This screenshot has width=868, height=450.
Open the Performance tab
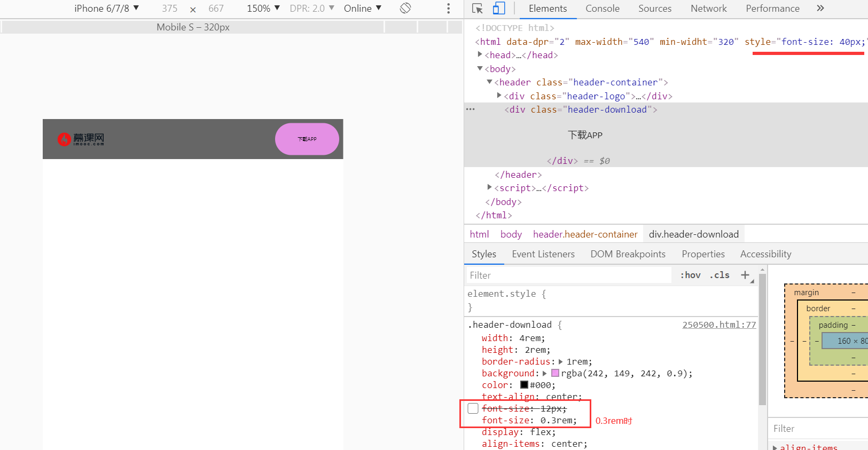(772, 9)
